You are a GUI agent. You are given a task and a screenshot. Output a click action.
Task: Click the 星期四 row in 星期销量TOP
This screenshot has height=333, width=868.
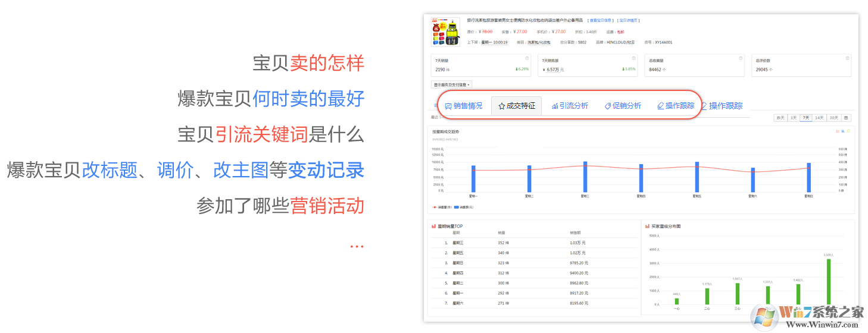pyautogui.click(x=534, y=273)
